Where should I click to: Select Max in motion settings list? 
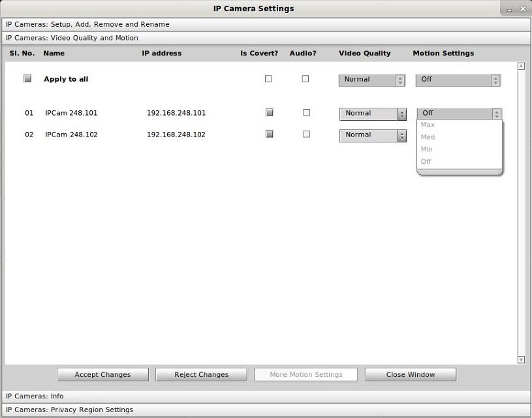pyautogui.click(x=428, y=125)
